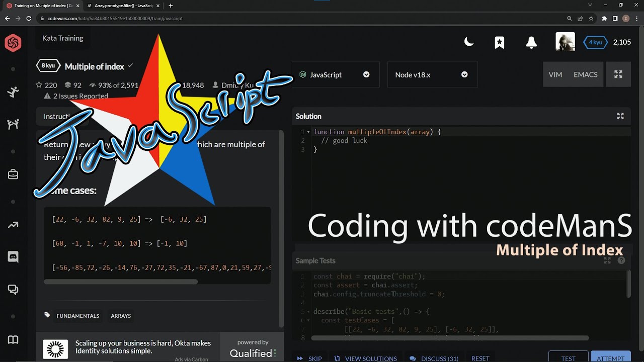Expand the Sample Tests panel
The width and height of the screenshot is (644, 362).
pos(607,260)
